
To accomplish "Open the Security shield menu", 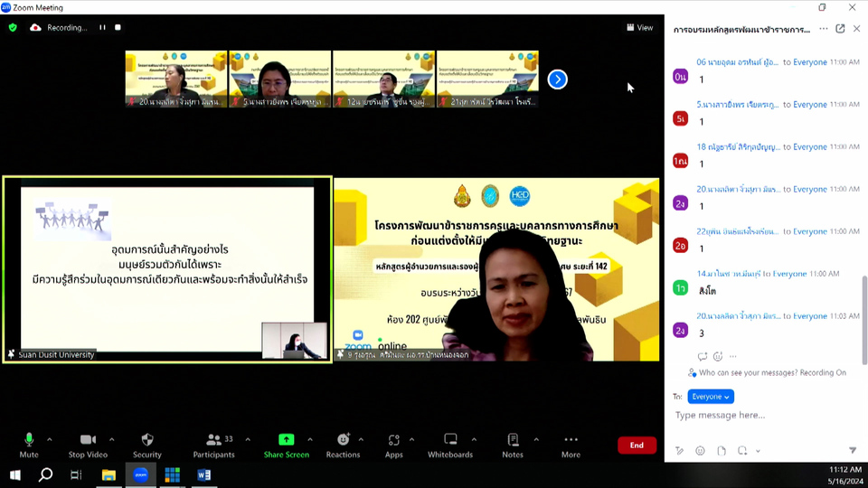I will pyautogui.click(x=146, y=445).
